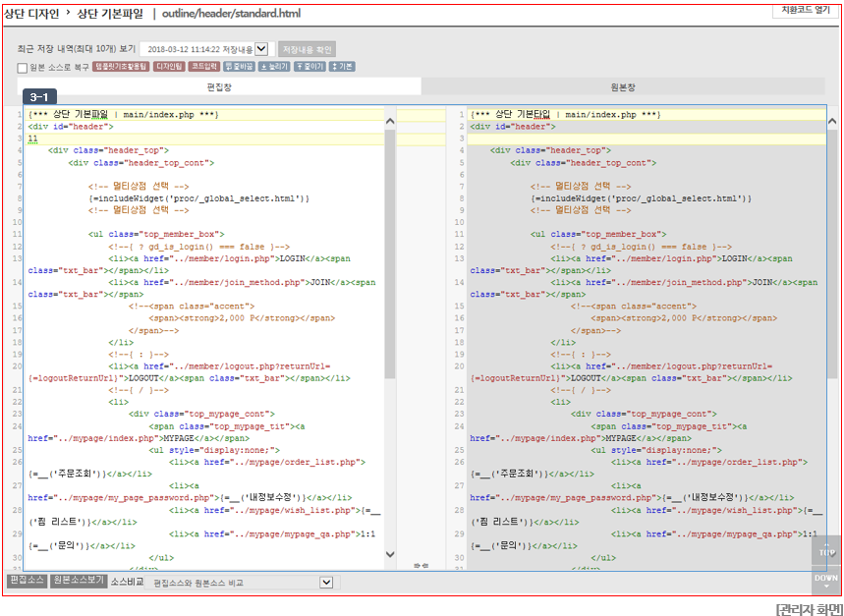Click the JOIN text in the original pane
Viewport: 844px width, 616px height.
pos(762,282)
